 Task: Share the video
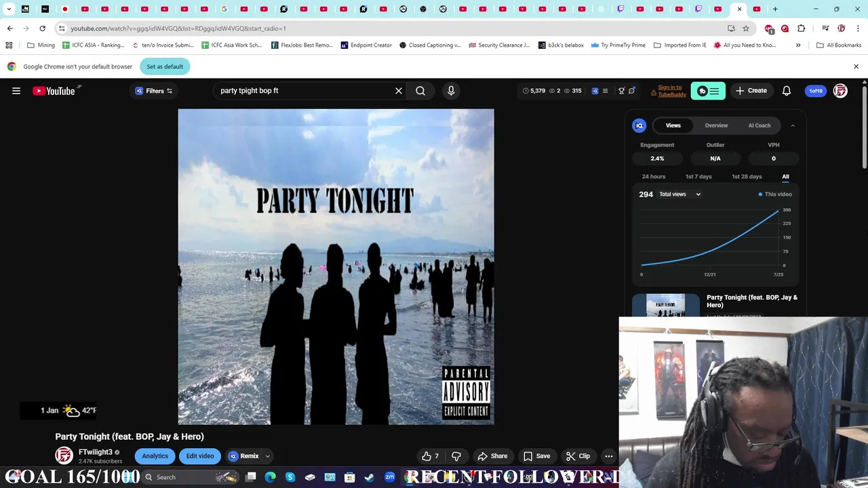[493, 456]
